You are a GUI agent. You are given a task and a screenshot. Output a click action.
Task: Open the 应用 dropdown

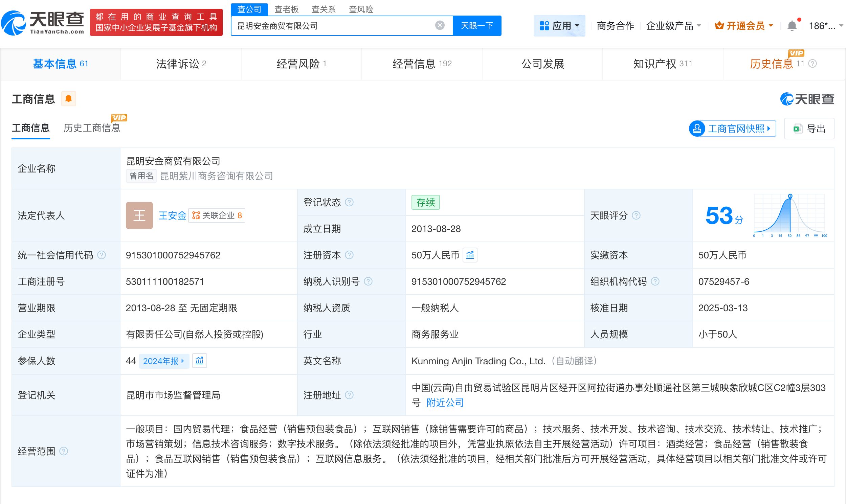[x=559, y=25]
